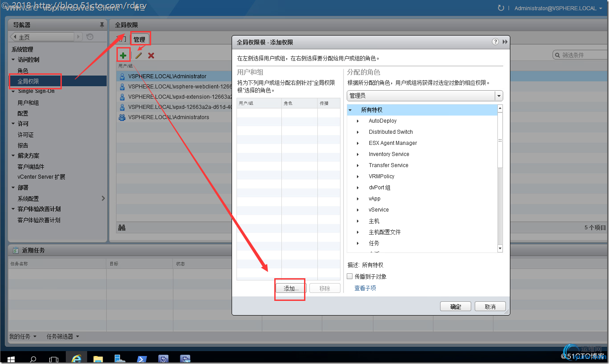Click the search magnifier in filter box
609x364 pixels.
(x=557, y=55)
